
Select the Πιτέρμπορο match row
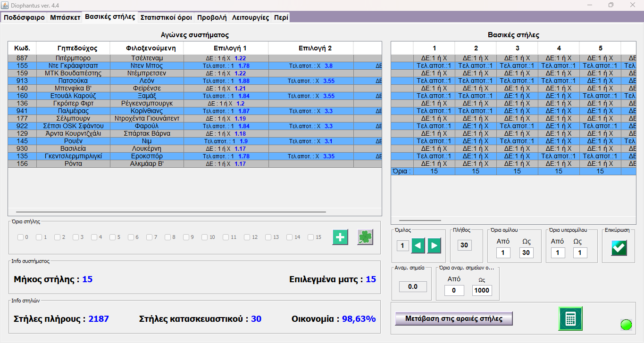click(195, 58)
